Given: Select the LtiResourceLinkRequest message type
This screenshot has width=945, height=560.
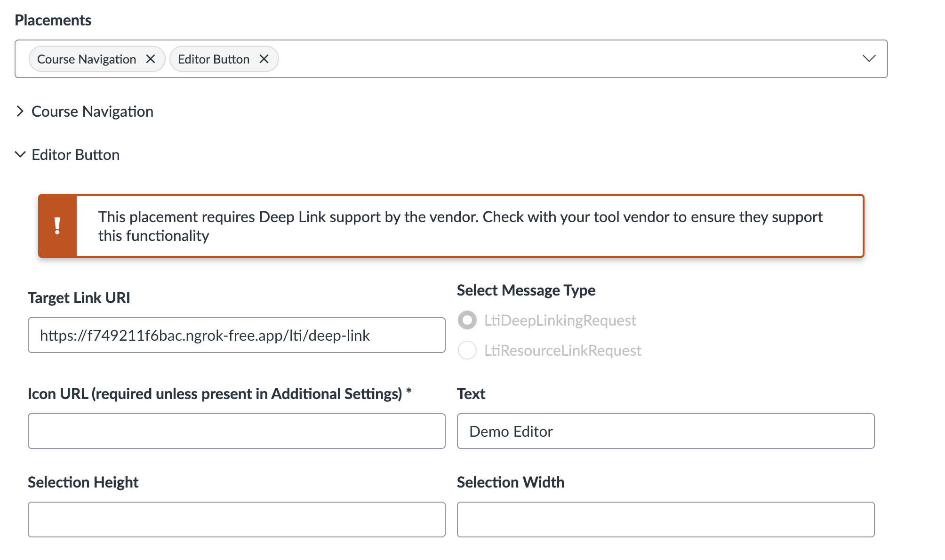Looking at the screenshot, I should point(467,350).
